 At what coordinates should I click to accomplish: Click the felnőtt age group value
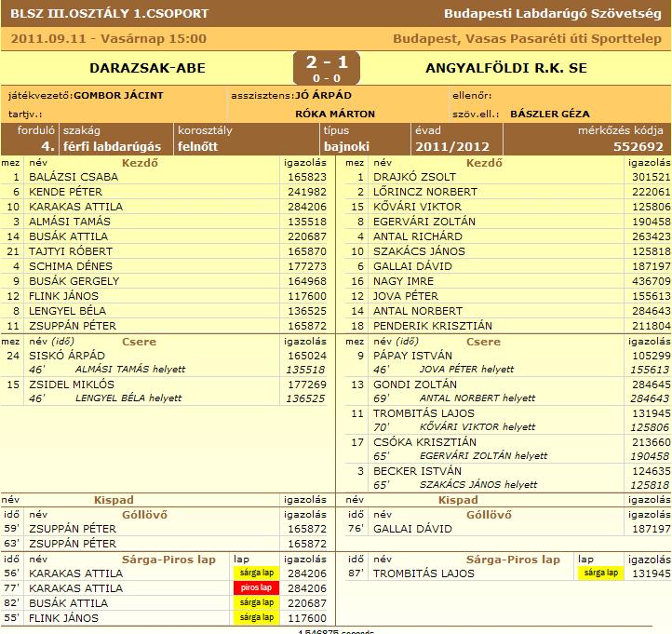[x=197, y=146]
